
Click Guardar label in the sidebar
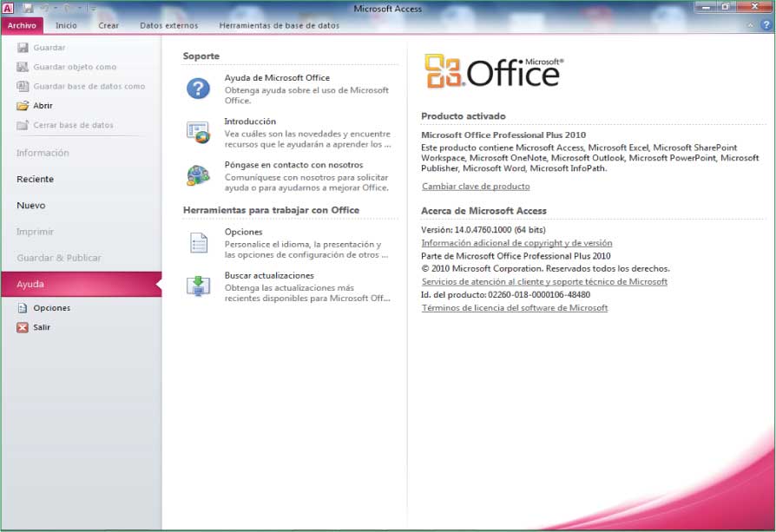pyautogui.click(x=49, y=48)
